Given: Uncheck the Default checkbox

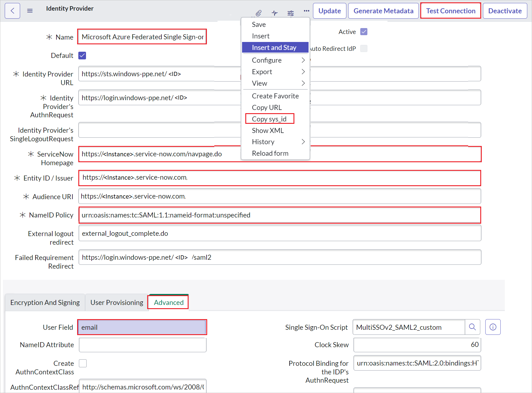Looking at the screenshot, I should pos(82,55).
